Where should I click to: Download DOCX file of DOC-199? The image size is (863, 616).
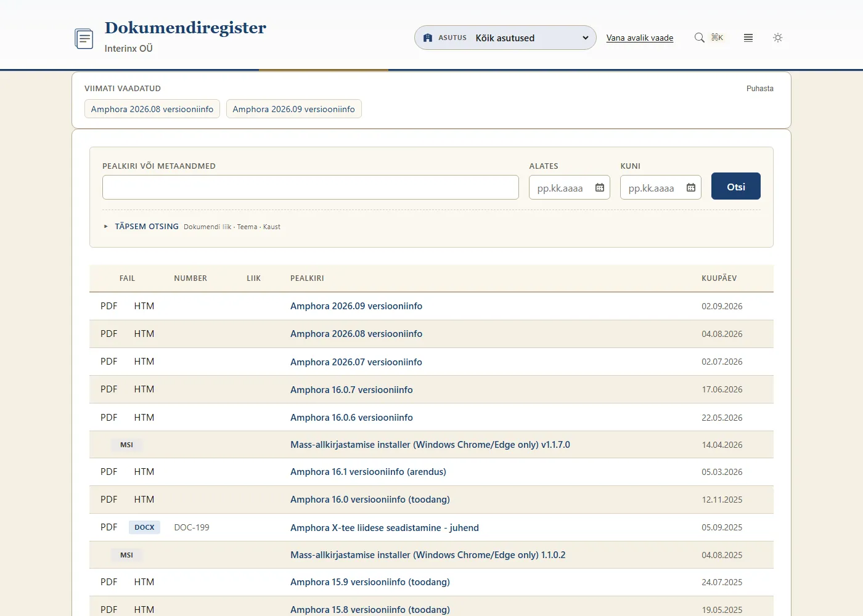tap(144, 527)
